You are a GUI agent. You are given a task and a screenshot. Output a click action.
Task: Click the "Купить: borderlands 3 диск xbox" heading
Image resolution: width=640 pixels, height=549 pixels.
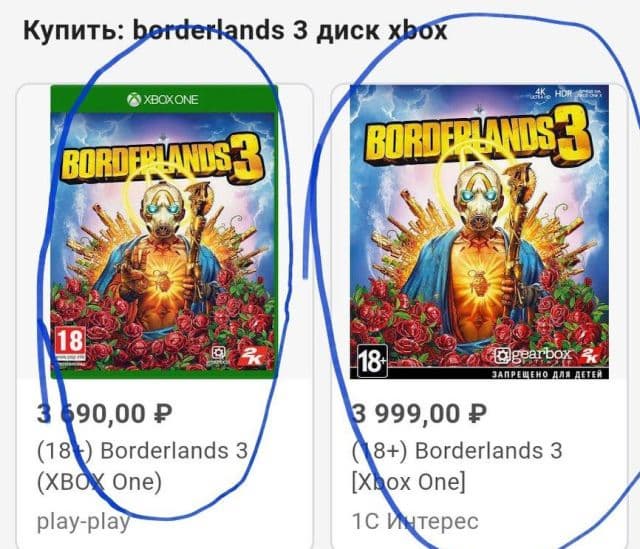click(x=235, y=31)
